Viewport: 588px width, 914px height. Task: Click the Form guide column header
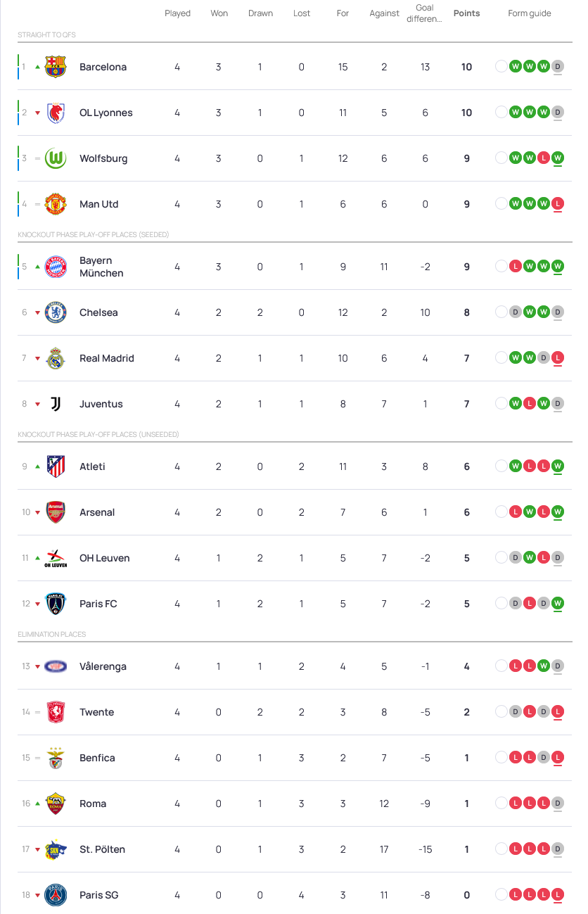(530, 13)
